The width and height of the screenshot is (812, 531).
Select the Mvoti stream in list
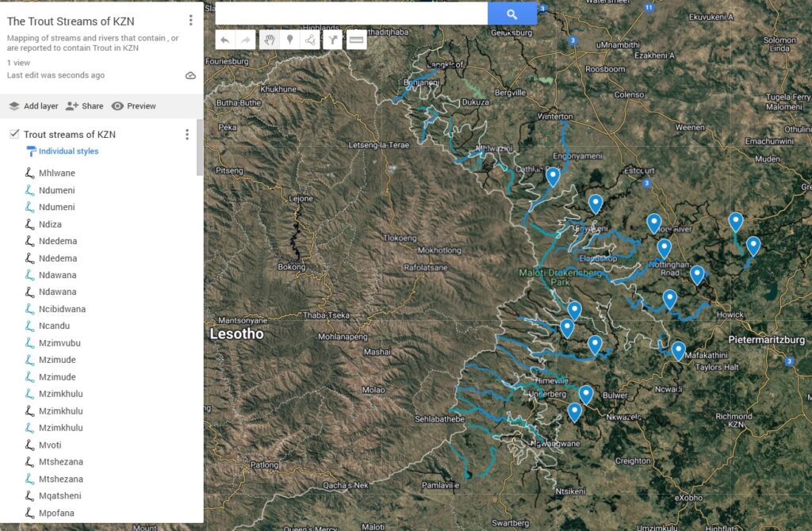coord(52,445)
